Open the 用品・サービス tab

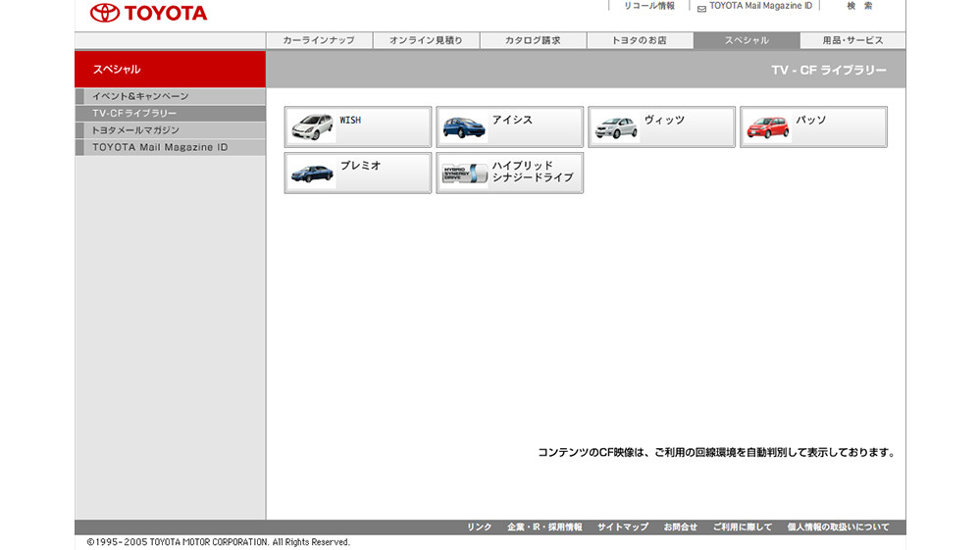[x=852, y=40]
